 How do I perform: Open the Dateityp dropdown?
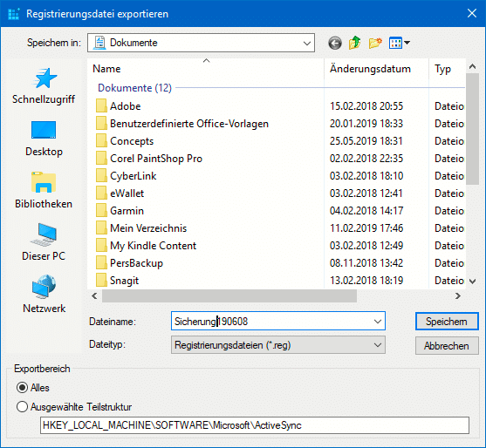click(278, 345)
